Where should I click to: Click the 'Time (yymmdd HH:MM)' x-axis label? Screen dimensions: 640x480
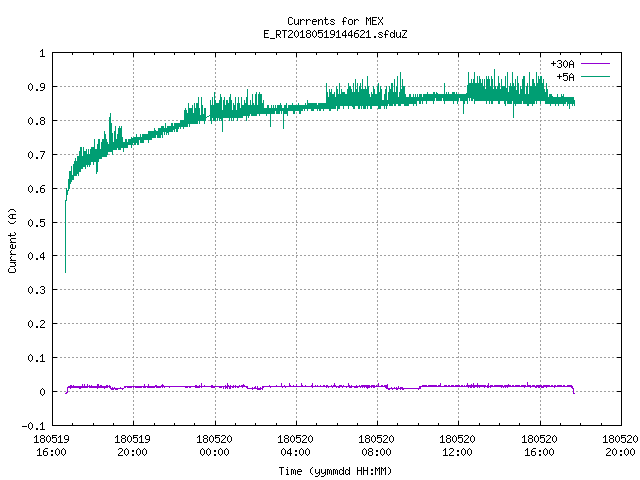pyautogui.click(x=335, y=471)
